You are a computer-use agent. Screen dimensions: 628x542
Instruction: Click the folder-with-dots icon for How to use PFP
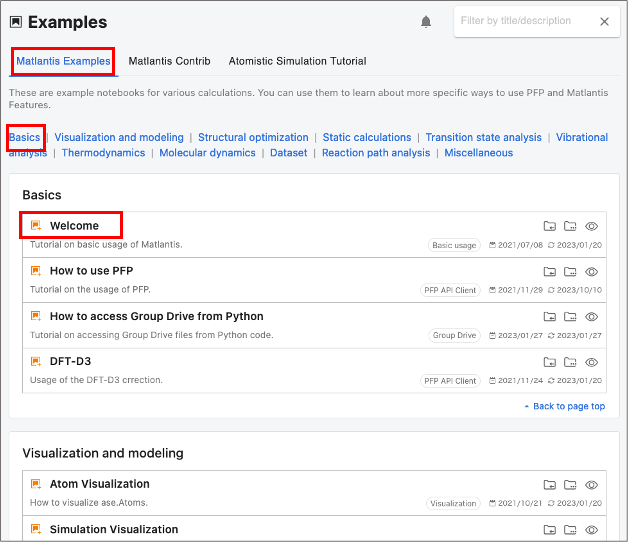coord(570,272)
